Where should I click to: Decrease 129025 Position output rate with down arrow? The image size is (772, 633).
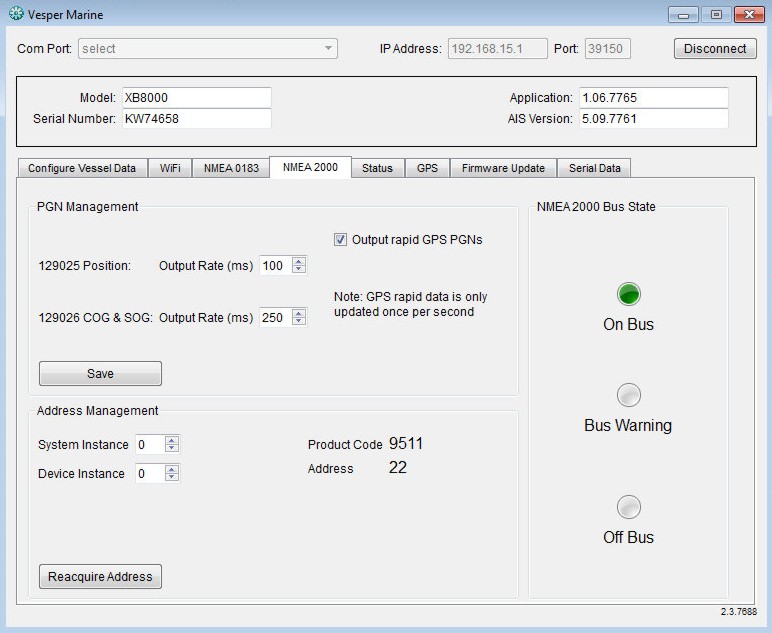pyautogui.click(x=299, y=270)
